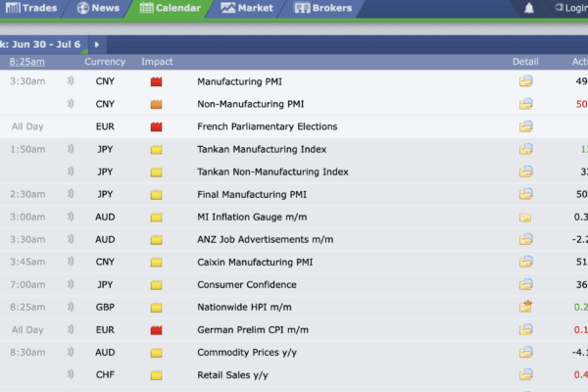Toggle sound alert for Commodity Prices y/y
Image resolution: width=588 pixels, height=392 pixels.
coord(71,352)
